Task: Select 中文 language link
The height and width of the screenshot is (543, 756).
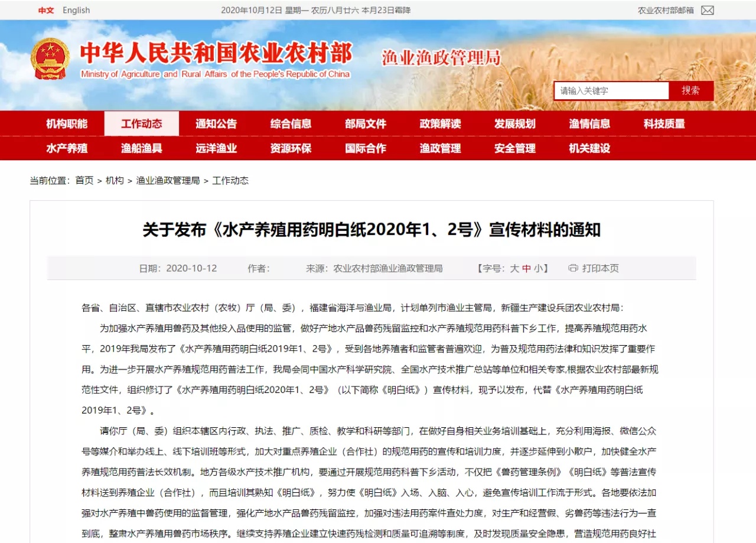Action: point(46,10)
